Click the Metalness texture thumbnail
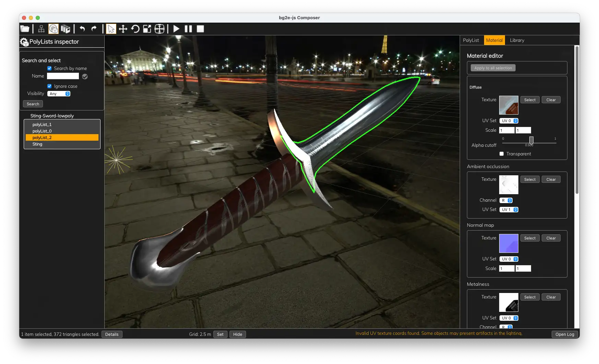 (509, 302)
